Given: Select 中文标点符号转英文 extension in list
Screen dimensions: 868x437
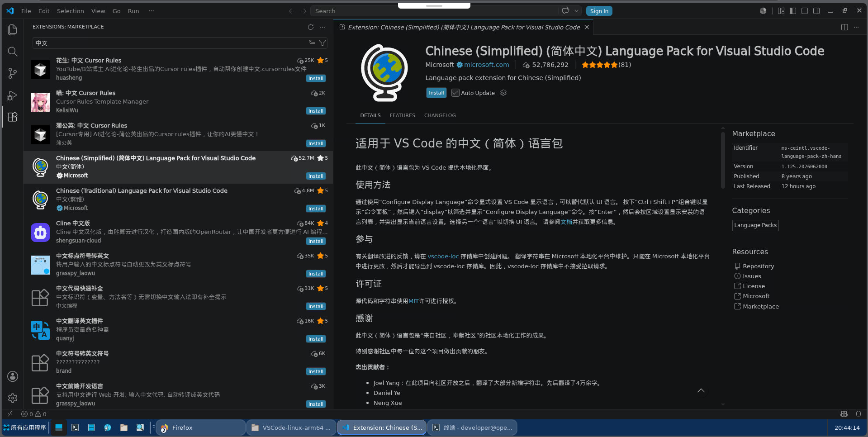Looking at the screenshot, I should pos(178,265).
